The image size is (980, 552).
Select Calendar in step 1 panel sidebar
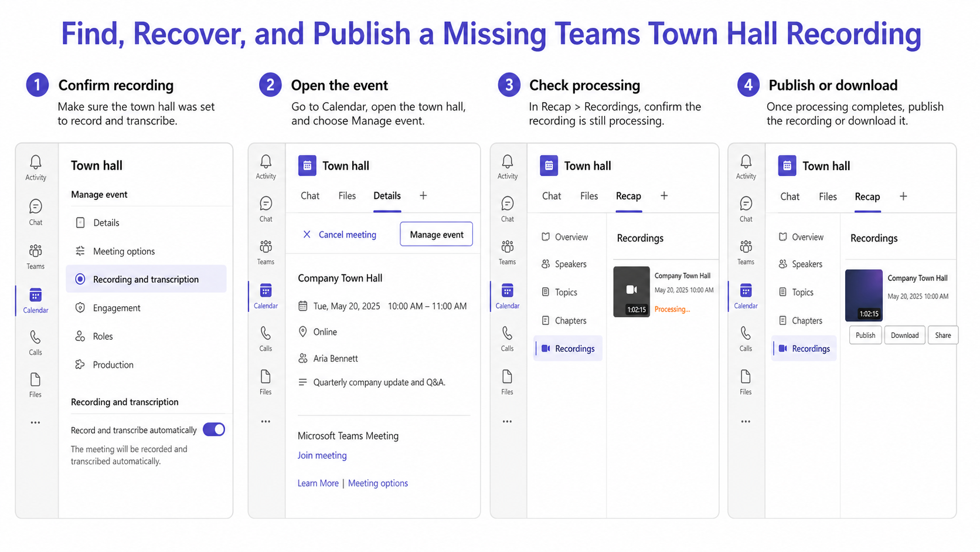click(36, 301)
